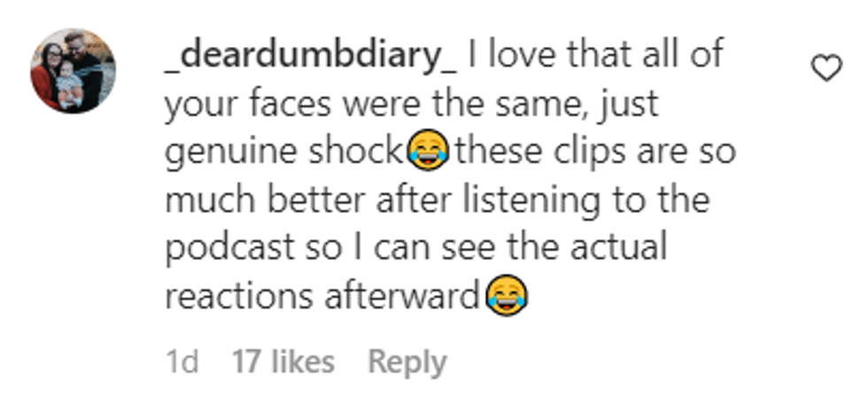This screenshot has width=868, height=413.
Task: Reply to this comment
Action: [407, 362]
